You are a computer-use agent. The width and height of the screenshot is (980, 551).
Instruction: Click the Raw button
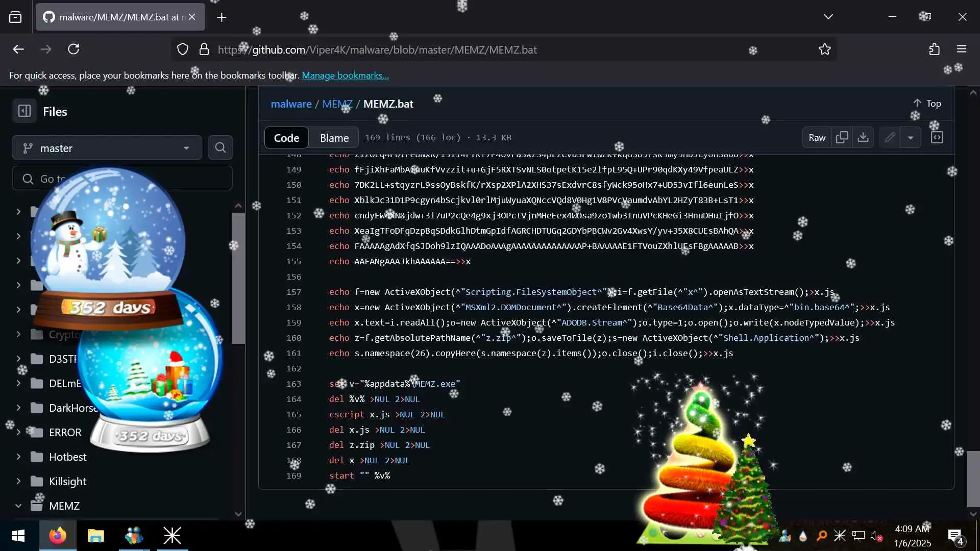(817, 137)
